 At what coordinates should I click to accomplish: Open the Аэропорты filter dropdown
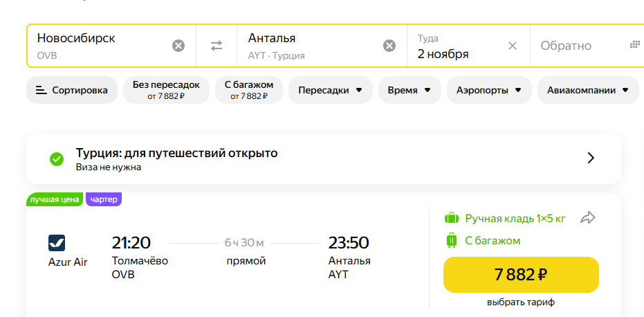point(489,90)
